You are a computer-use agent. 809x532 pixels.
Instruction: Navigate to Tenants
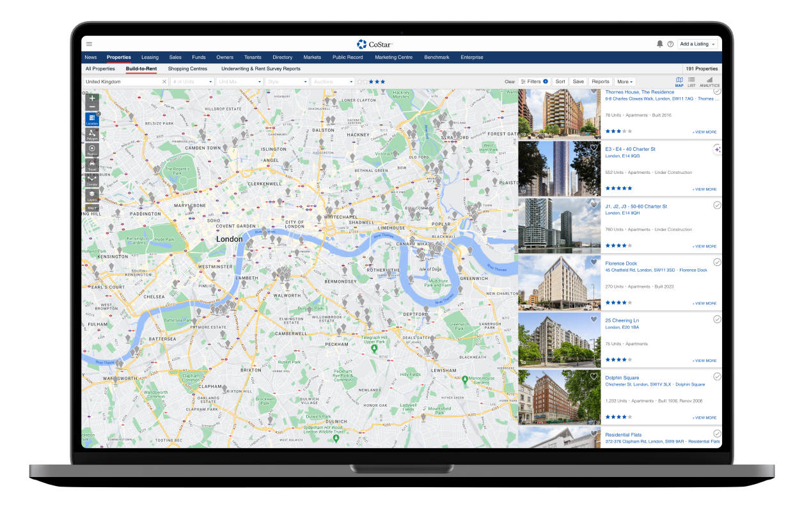[x=253, y=58]
